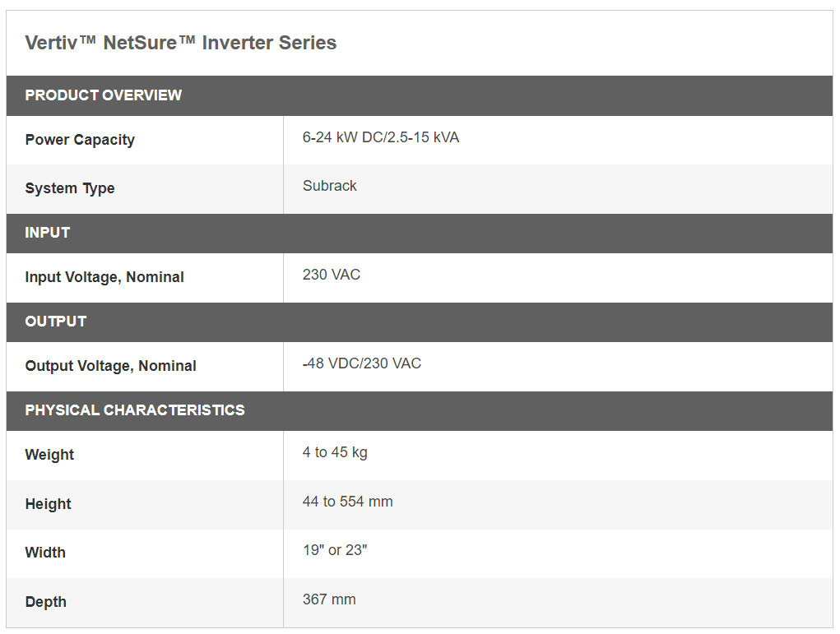Viewport: 840px width, 634px height.
Task: Click the System Type label
Action: coord(70,188)
